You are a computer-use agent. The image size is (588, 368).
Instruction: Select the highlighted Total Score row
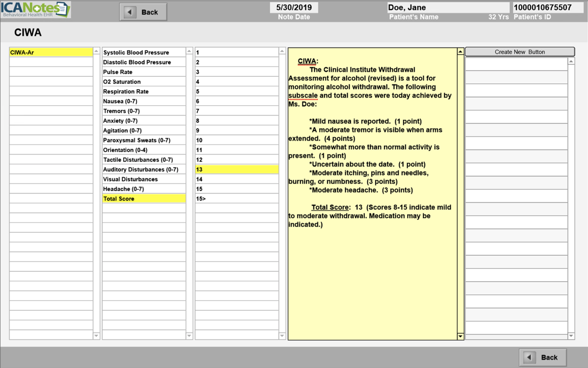(144, 198)
